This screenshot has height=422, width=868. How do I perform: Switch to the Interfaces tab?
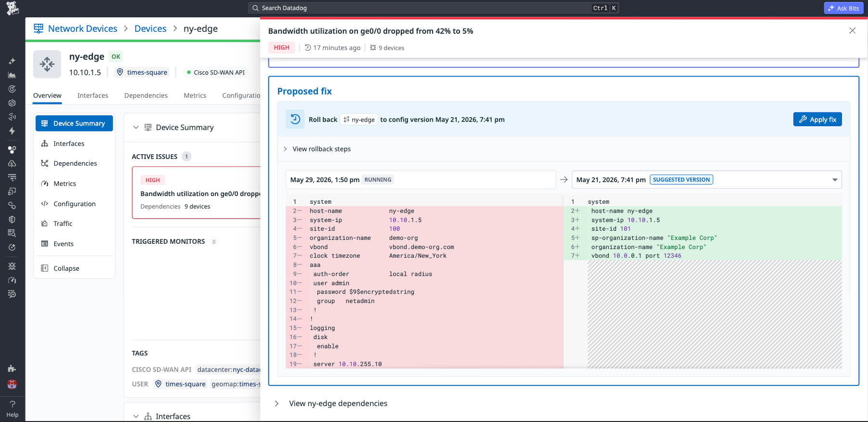click(x=93, y=95)
